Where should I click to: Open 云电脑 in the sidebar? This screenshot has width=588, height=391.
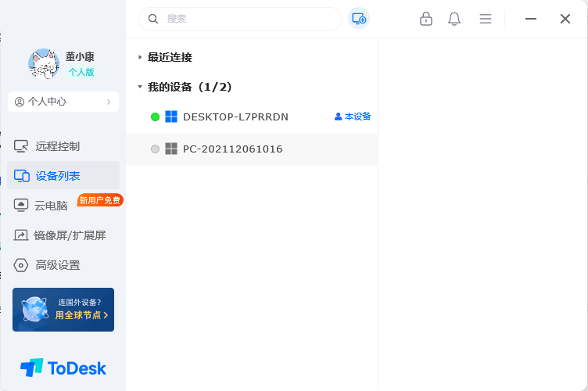(51, 206)
